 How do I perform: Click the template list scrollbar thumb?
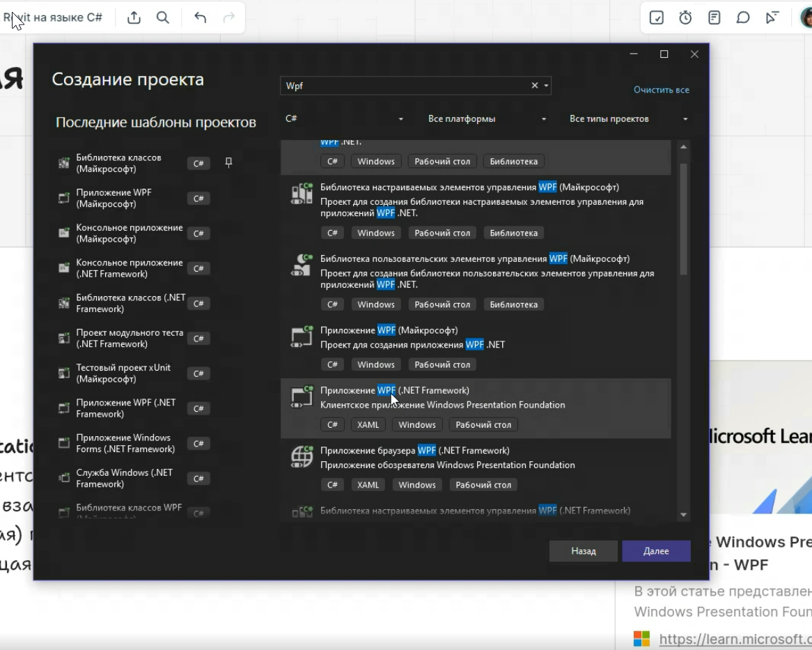point(684,219)
